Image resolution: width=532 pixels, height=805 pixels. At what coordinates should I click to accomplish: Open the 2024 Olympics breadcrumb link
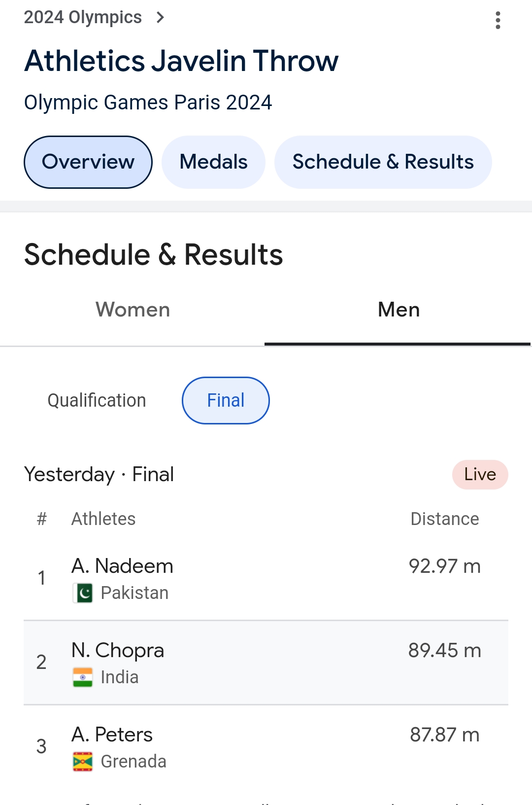83,18
